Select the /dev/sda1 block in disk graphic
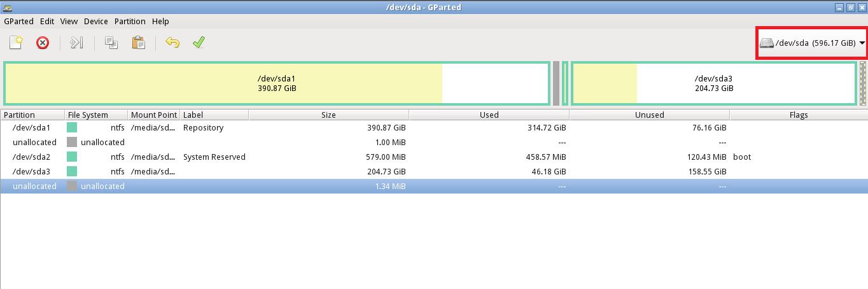 point(277,83)
